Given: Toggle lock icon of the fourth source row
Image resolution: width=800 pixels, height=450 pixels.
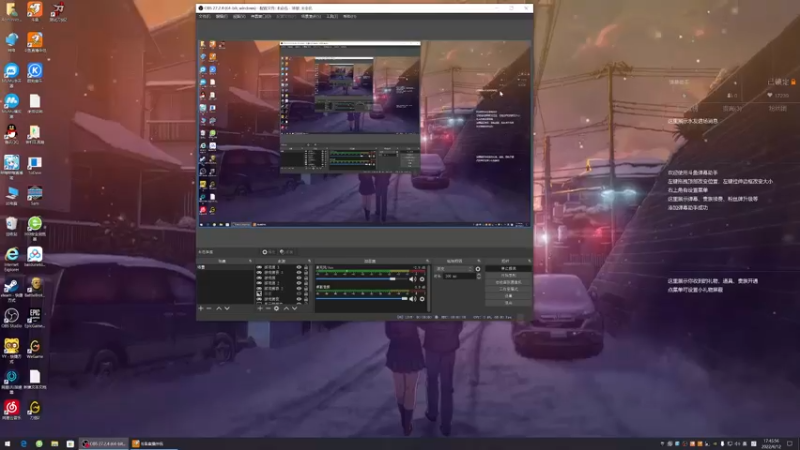Looking at the screenshot, I should pos(306,283).
